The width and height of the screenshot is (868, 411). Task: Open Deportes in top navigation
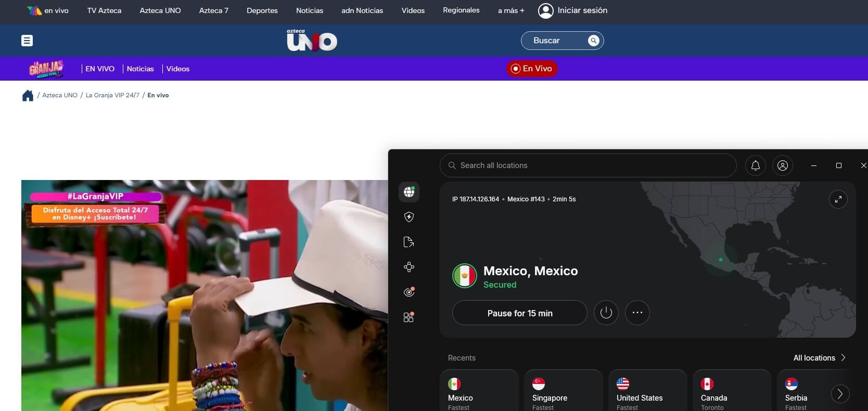click(262, 10)
